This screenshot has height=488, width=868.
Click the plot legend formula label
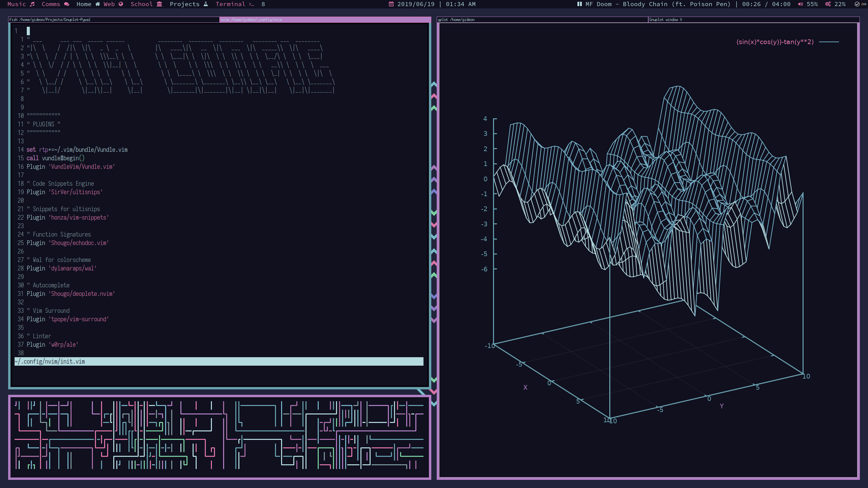coord(775,42)
